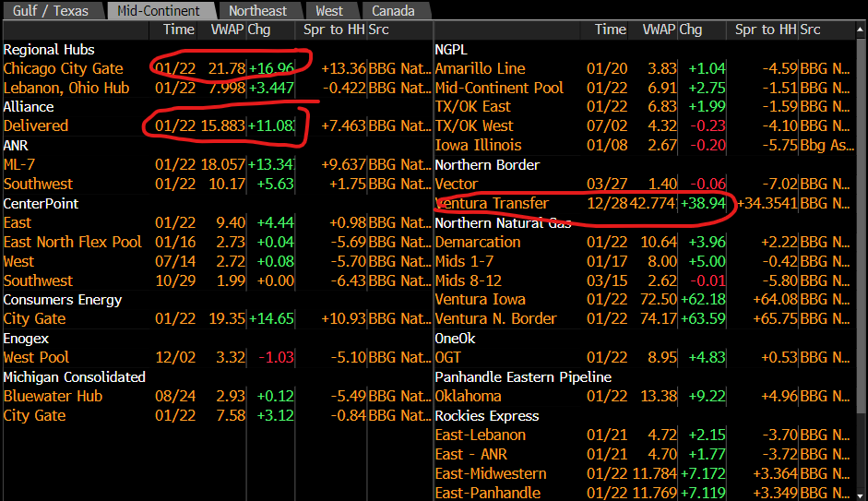
Task: Click East-Midwestern row
Action: [x=645, y=474]
